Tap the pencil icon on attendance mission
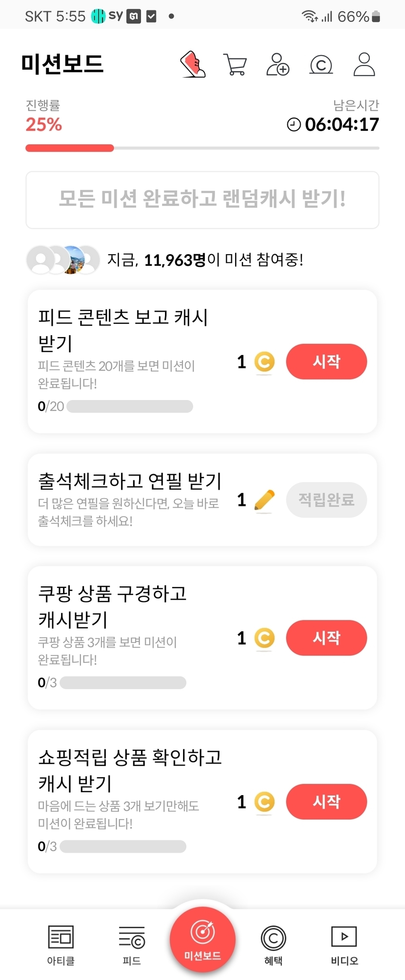This screenshot has width=405, height=980. [x=264, y=500]
